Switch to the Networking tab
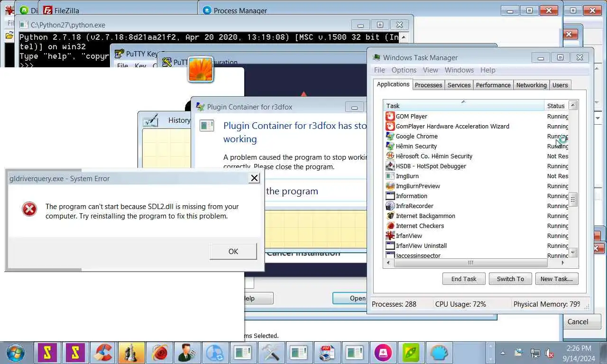Image resolution: width=607 pixels, height=364 pixels. pos(531,85)
